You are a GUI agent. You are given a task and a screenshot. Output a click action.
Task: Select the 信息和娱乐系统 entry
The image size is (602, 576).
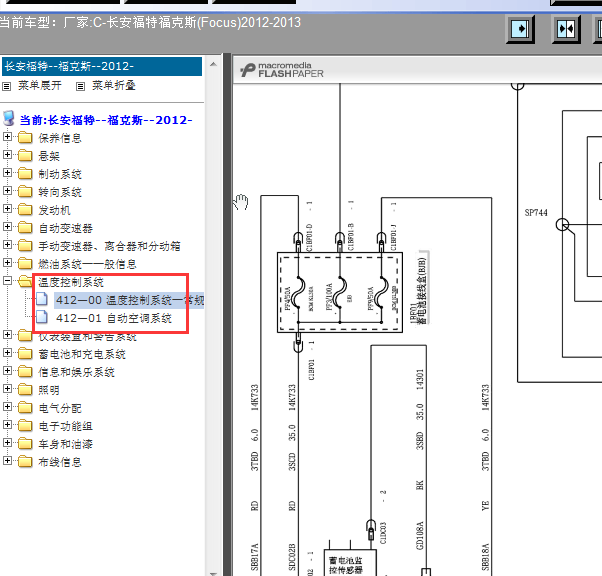coord(76,372)
